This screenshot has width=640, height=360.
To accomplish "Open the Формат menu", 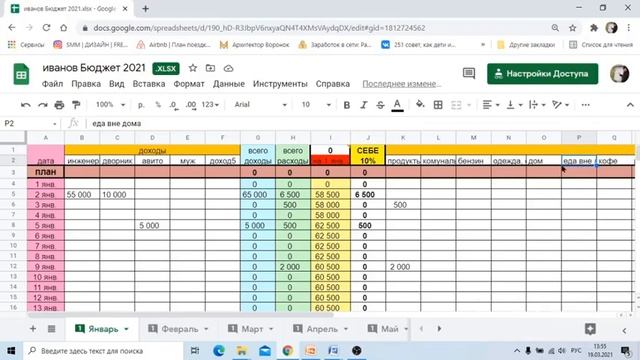I will tap(189, 84).
